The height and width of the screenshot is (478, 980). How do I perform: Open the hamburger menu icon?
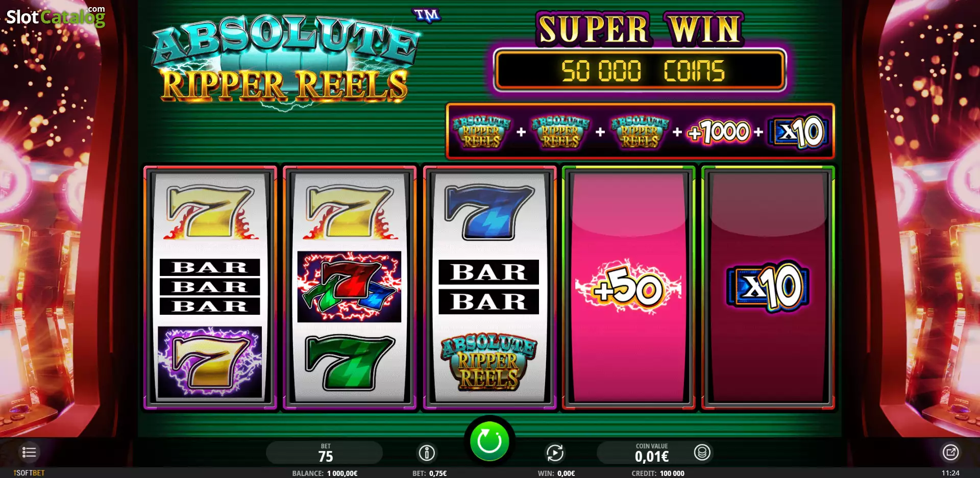[x=29, y=452]
